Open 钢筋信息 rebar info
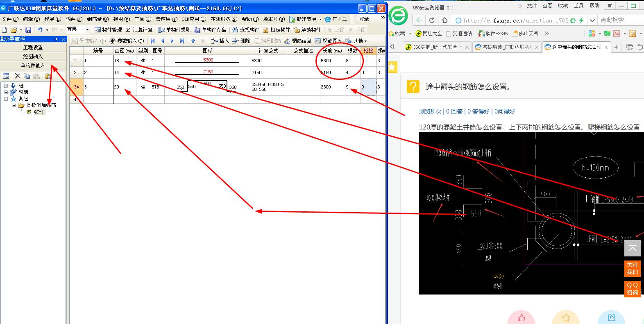 coord(298,41)
